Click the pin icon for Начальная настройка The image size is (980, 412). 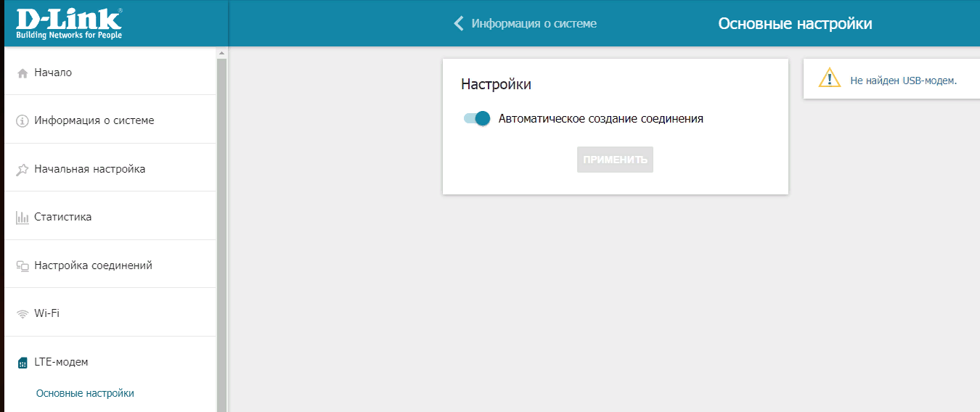[23, 170]
